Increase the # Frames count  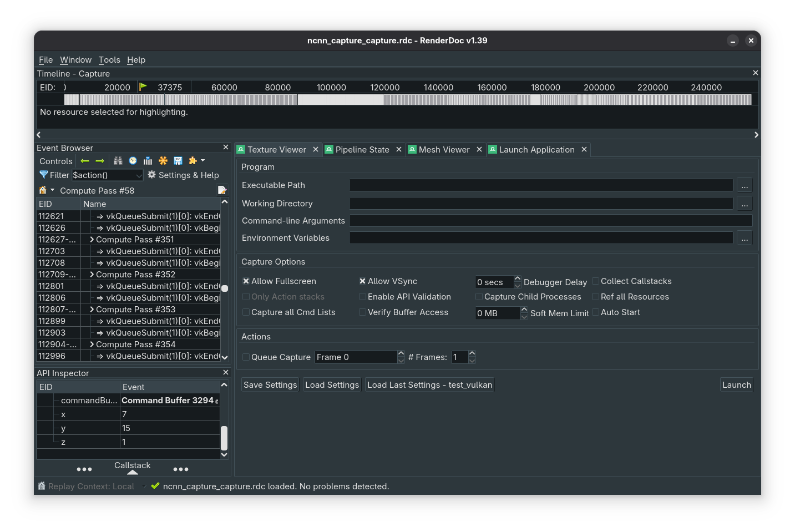pyautogui.click(x=472, y=353)
